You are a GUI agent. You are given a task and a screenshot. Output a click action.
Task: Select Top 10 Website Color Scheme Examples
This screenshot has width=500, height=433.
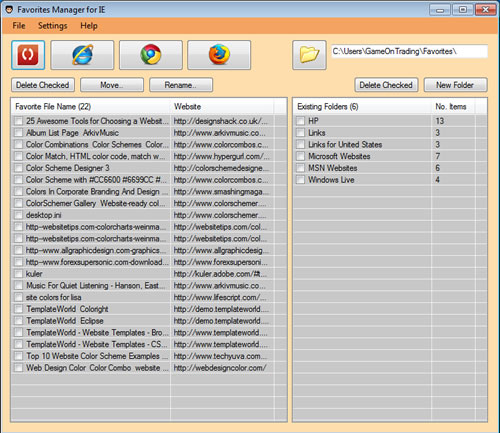pos(149,356)
